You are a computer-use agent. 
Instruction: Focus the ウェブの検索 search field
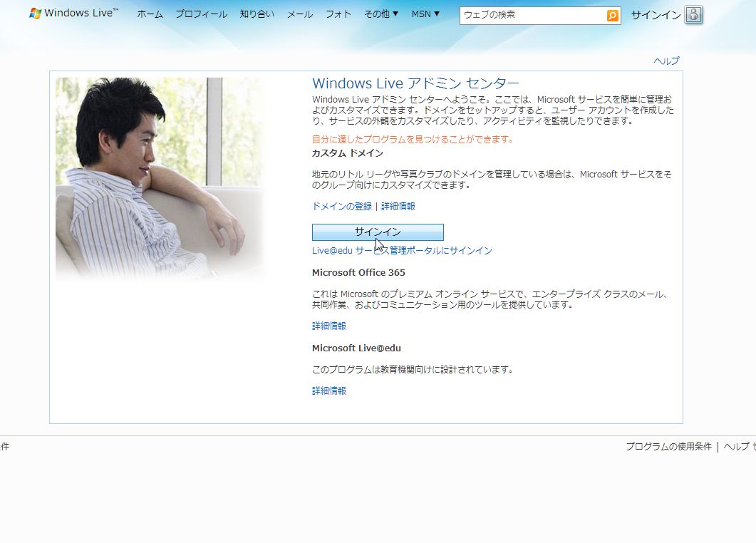(x=533, y=16)
